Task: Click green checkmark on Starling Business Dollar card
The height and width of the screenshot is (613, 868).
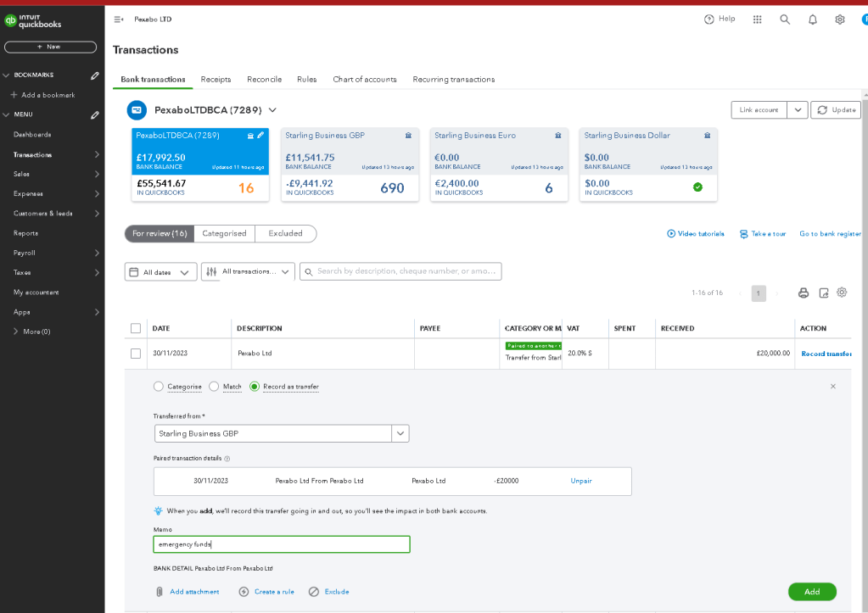Action: coord(697,187)
